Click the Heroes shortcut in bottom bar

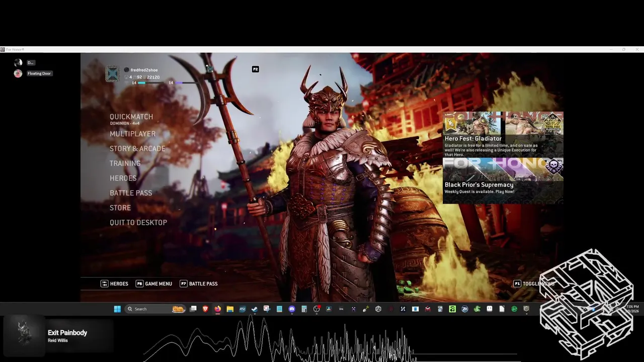pyautogui.click(x=115, y=284)
